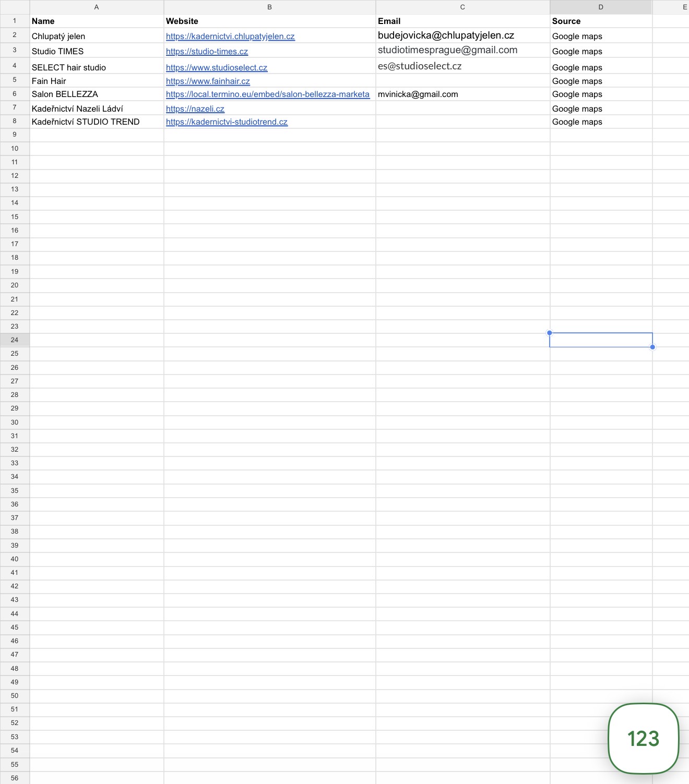
Task: Open the kadernictvi.chlupatyjelen.cz link
Action: (230, 37)
